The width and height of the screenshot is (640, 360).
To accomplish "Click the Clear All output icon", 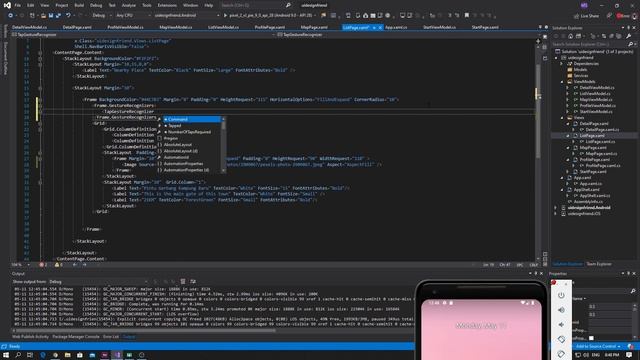I will click(x=183, y=282).
